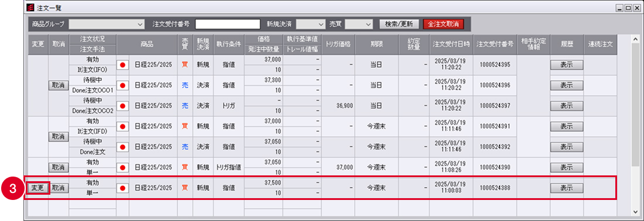This screenshot has width=644, height=221.
Task: Click Japan flag icon in order 1000524395 row
Action: tap(123, 65)
